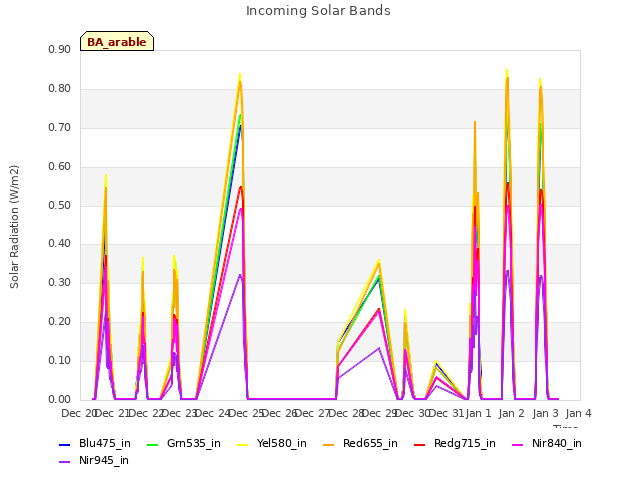The width and height of the screenshot is (640, 480).
Task: Click the red Redg715_in legend swatch
Action: (420, 444)
